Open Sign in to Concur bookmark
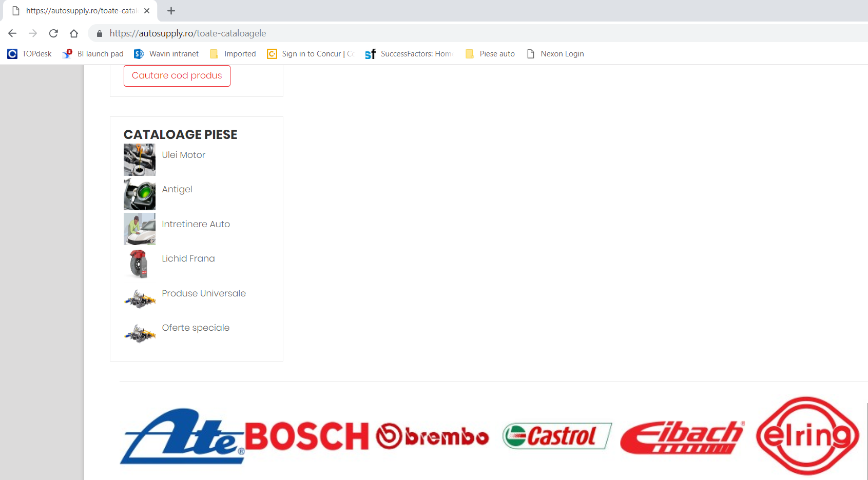The image size is (868, 480). click(x=311, y=54)
